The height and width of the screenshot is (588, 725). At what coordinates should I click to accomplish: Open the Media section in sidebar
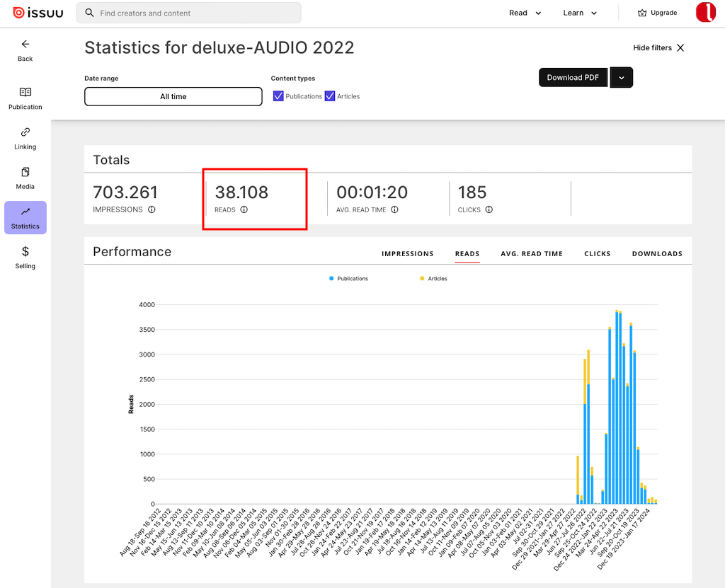25,178
